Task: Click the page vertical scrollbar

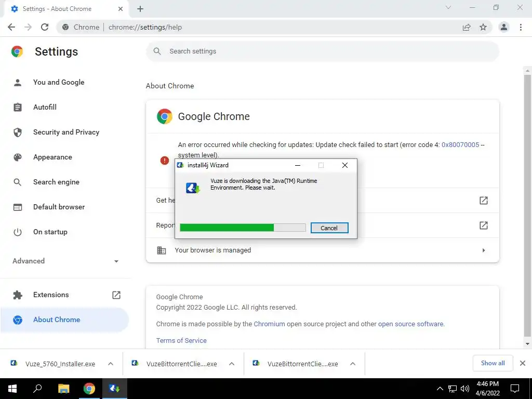Action: tap(527, 205)
